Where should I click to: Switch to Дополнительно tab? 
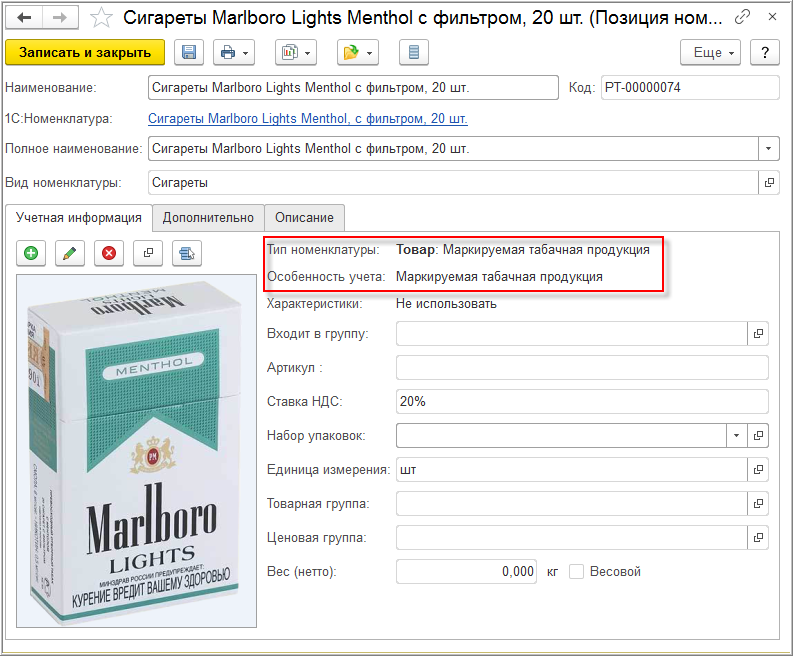(x=208, y=217)
